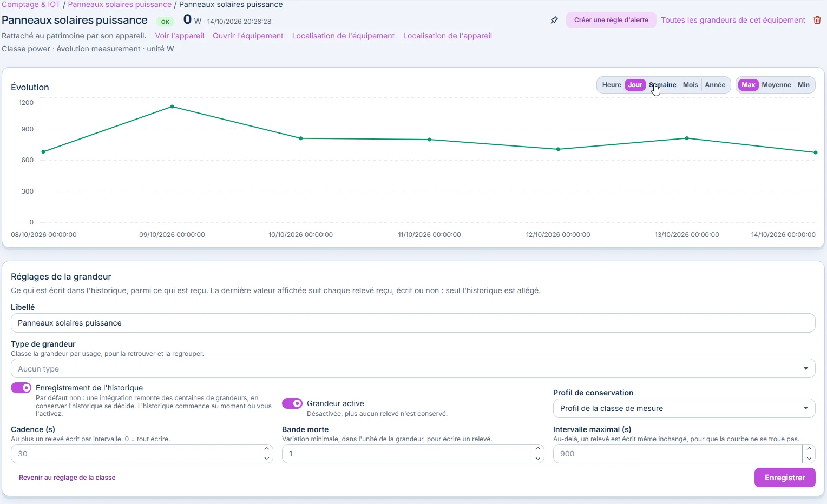Select the Heure period tab
This screenshot has height=504, width=827.
pos(612,85)
